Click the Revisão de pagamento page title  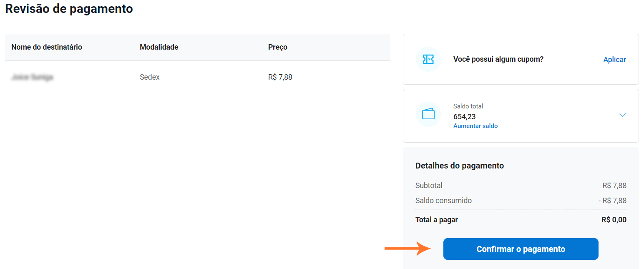[69, 9]
